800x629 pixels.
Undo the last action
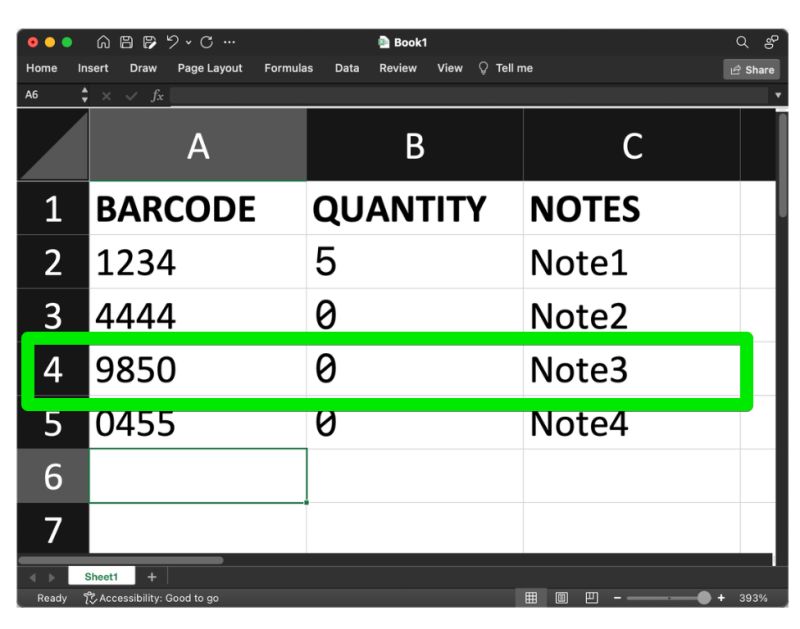(x=172, y=42)
